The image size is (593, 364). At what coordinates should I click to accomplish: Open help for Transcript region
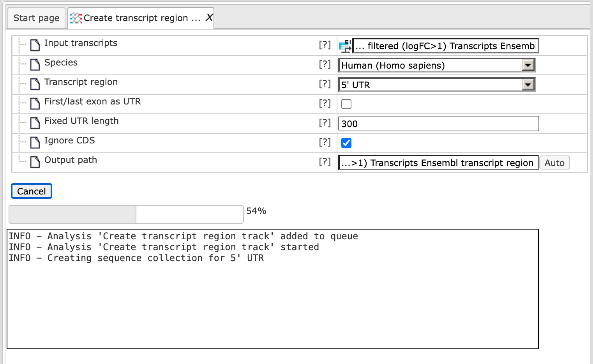(x=325, y=84)
